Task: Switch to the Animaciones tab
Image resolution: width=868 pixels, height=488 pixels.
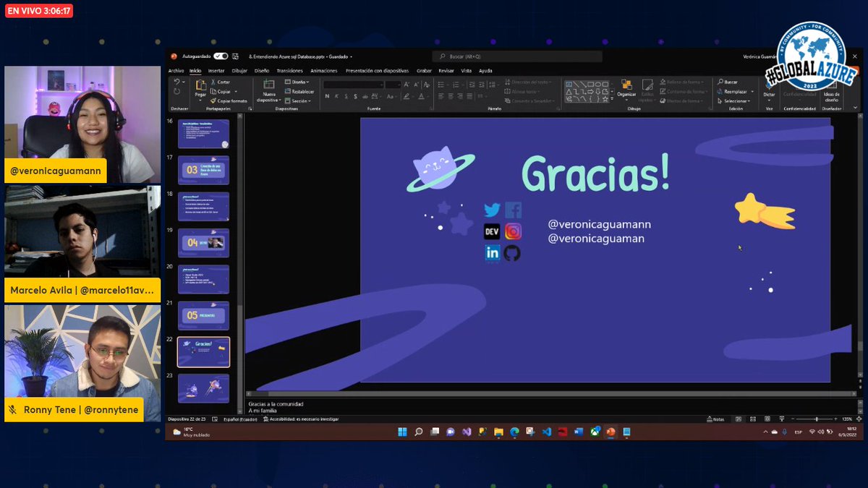Action: tap(324, 71)
